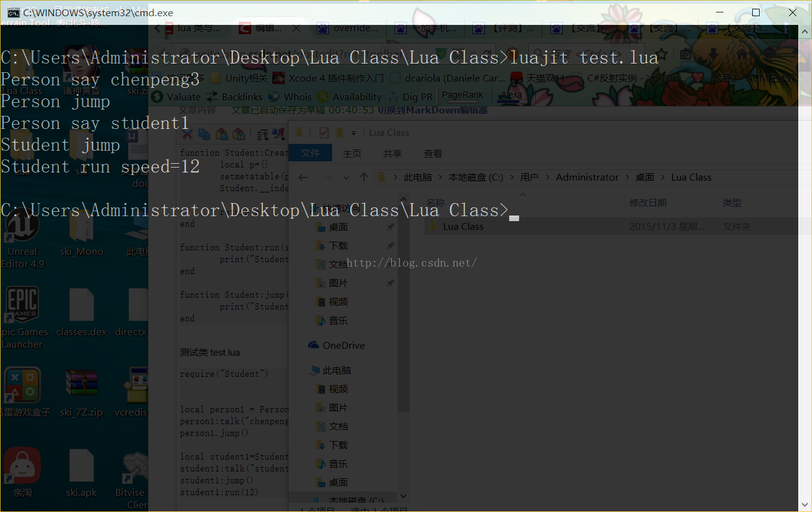Select the Epic Games Launcher desktop icon
This screenshot has height=512, width=812.
(22, 318)
